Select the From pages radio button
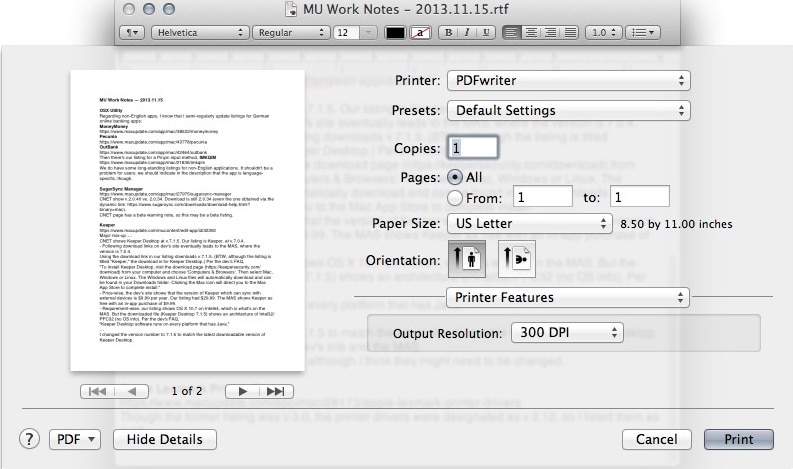The width and height of the screenshot is (793, 469). tap(455, 198)
